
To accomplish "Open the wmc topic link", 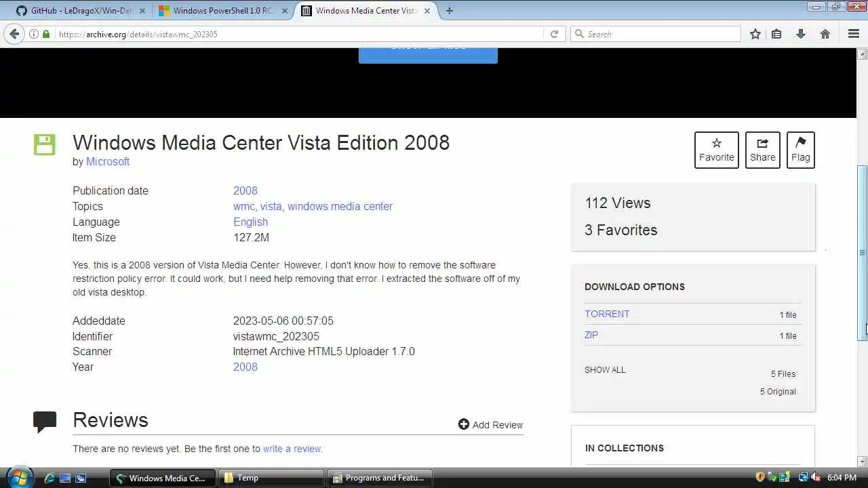I will (x=244, y=206).
